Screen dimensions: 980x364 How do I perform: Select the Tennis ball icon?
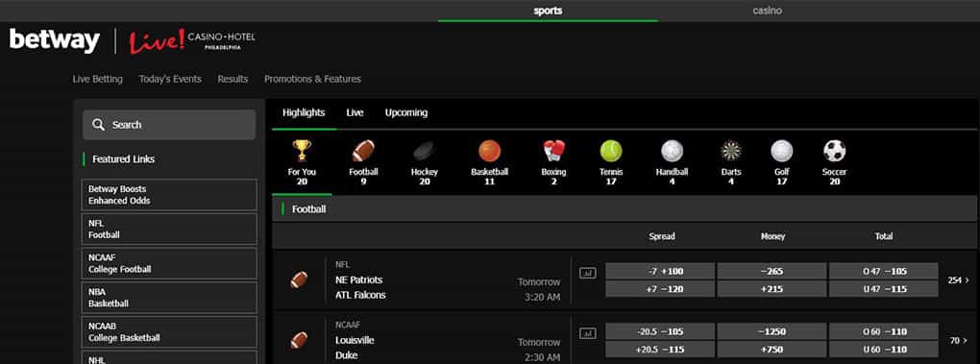point(611,151)
